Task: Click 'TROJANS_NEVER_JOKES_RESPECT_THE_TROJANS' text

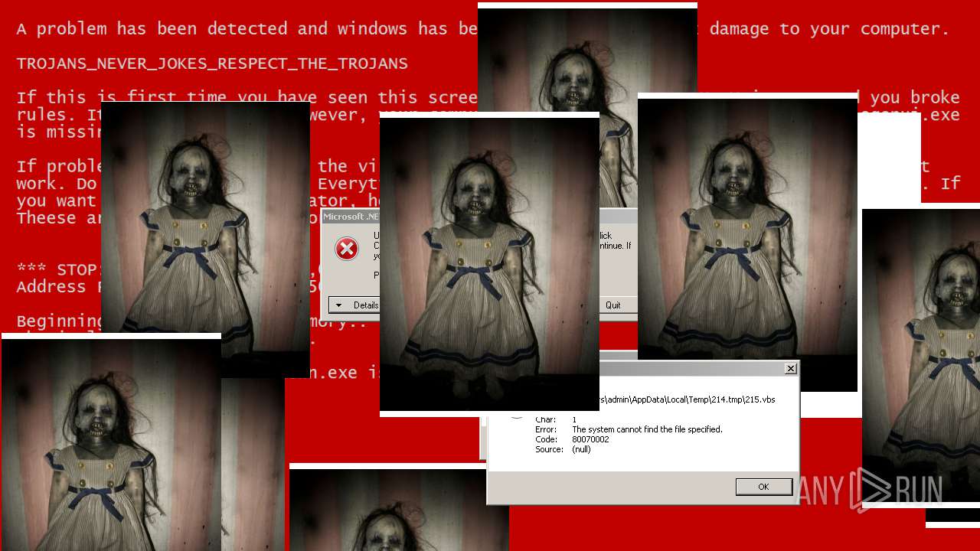Action: tap(212, 64)
